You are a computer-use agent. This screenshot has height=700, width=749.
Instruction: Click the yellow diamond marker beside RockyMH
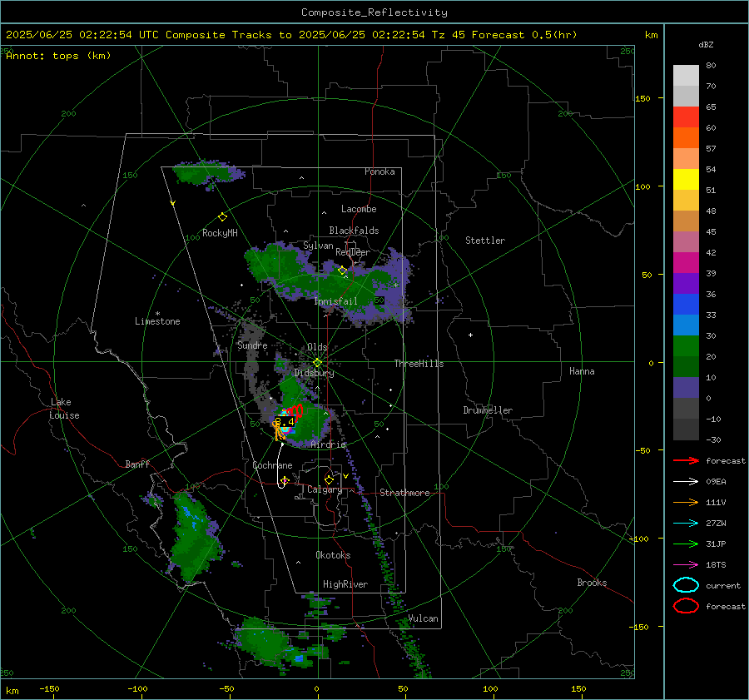point(222,217)
